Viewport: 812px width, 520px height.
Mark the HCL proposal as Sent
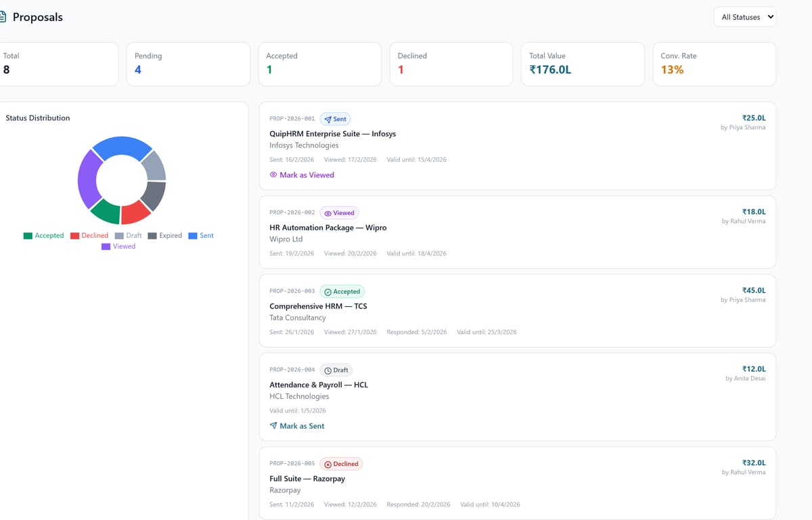point(297,426)
